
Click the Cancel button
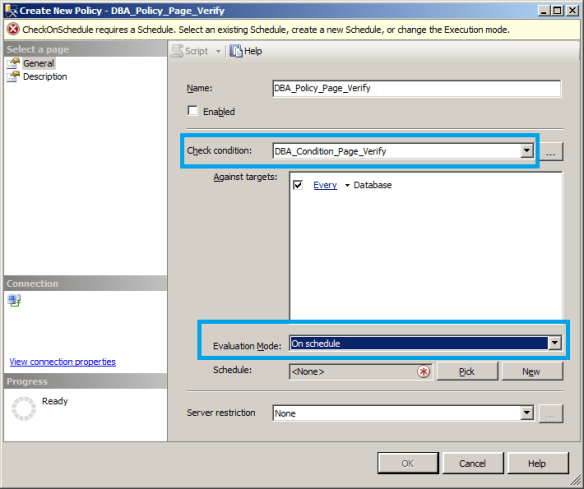[x=473, y=463]
